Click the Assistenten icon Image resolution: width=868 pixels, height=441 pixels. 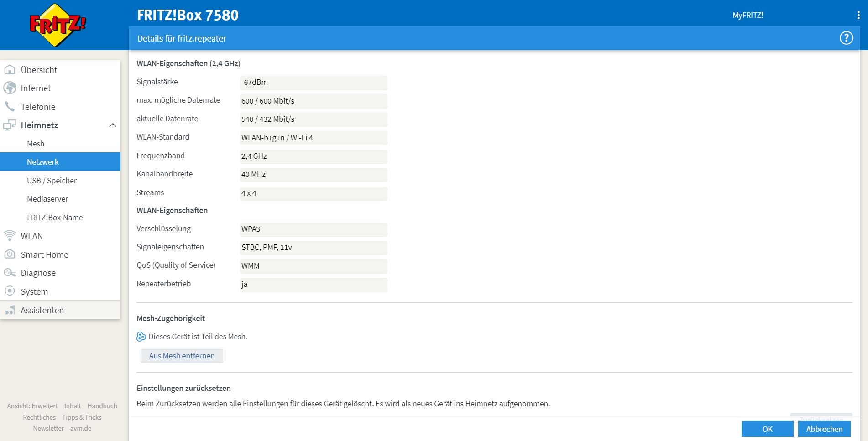pos(10,310)
